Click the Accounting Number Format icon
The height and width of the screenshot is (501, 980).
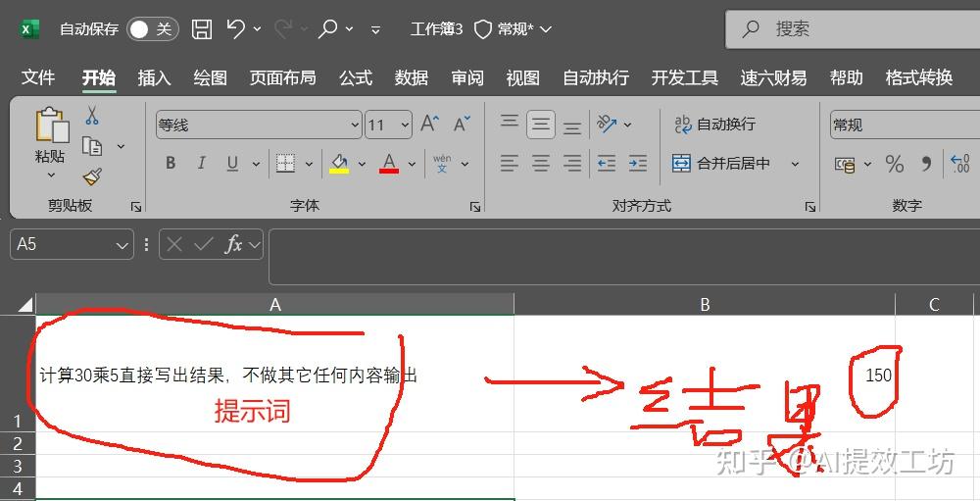845,164
